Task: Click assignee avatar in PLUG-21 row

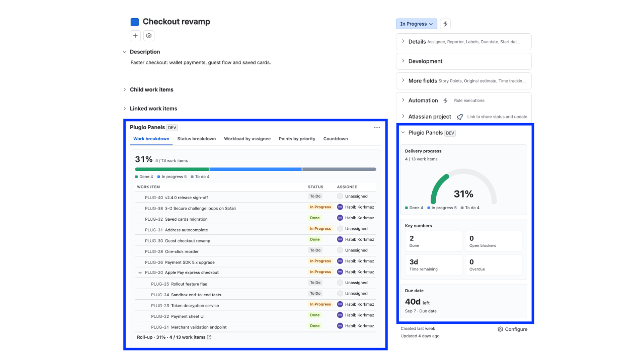Action: (340, 326)
